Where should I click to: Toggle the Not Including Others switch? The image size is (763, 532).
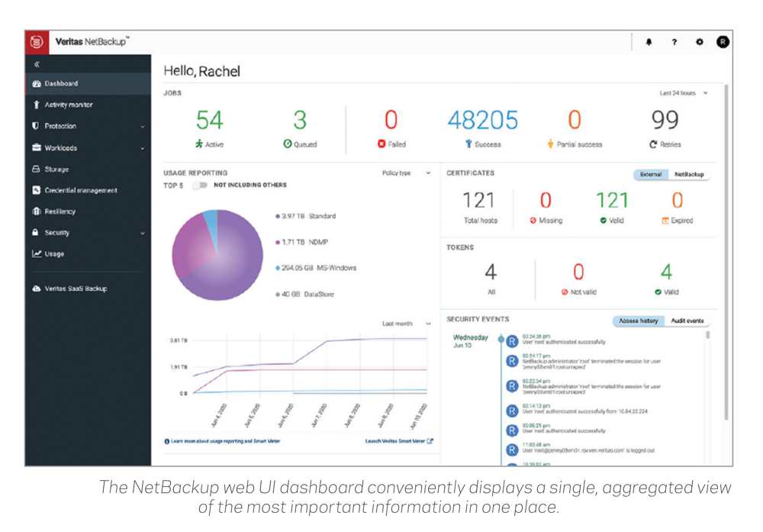click(200, 185)
